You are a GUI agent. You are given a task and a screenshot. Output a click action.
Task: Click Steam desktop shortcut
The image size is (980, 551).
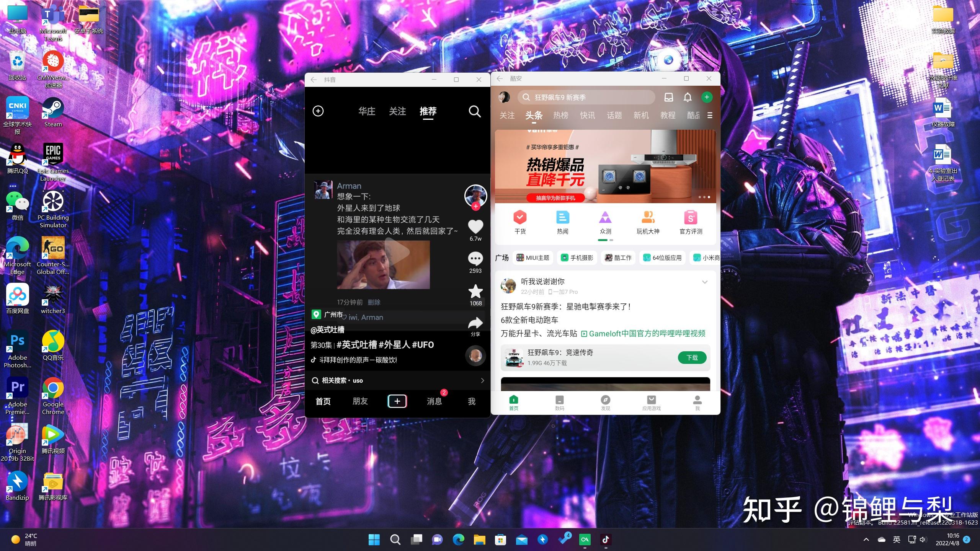(53, 112)
